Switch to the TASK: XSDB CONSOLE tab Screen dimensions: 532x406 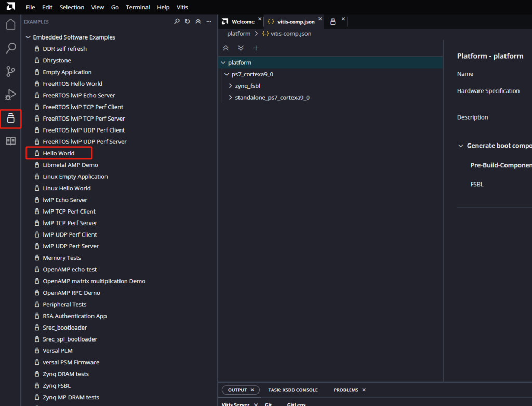(x=293, y=390)
